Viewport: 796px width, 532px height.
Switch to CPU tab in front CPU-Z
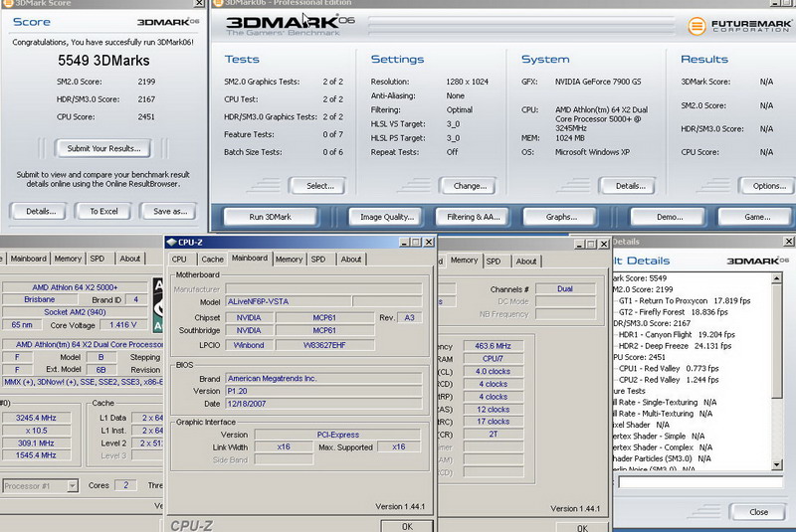179,260
